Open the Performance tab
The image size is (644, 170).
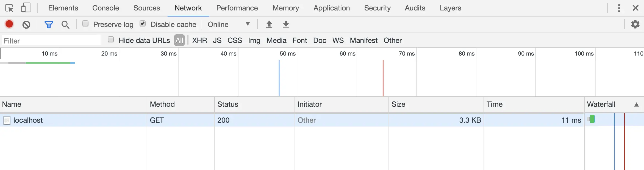237,8
